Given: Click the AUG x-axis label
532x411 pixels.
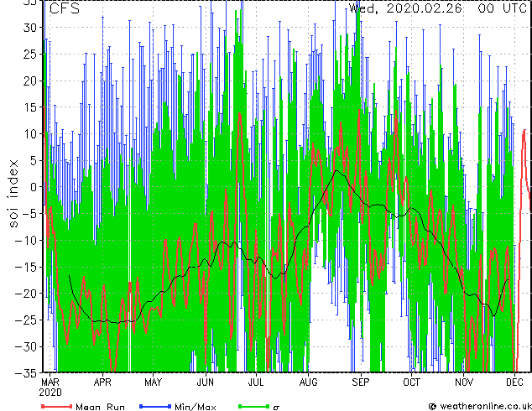Looking at the screenshot, I should [308, 382].
